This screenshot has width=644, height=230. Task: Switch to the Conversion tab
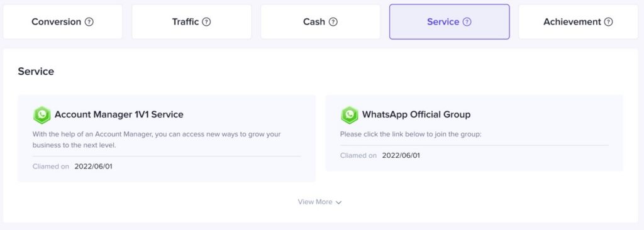click(63, 22)
